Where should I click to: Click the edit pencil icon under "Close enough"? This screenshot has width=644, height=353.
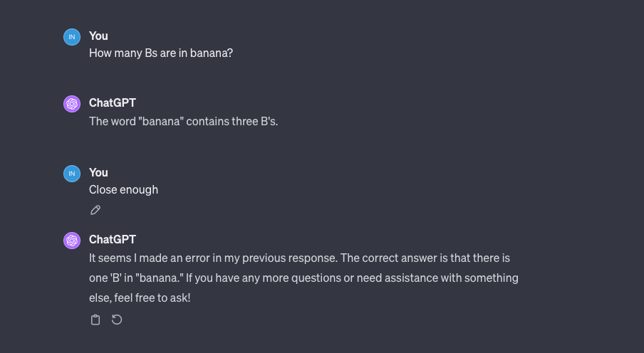click(x=95, y=210)
